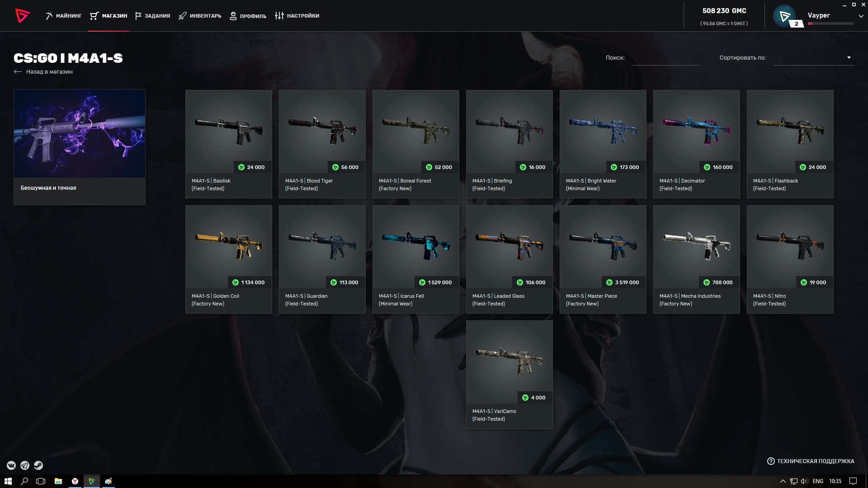
Task: Click the 10:35 taskbar clock
Action: [835, 481]
